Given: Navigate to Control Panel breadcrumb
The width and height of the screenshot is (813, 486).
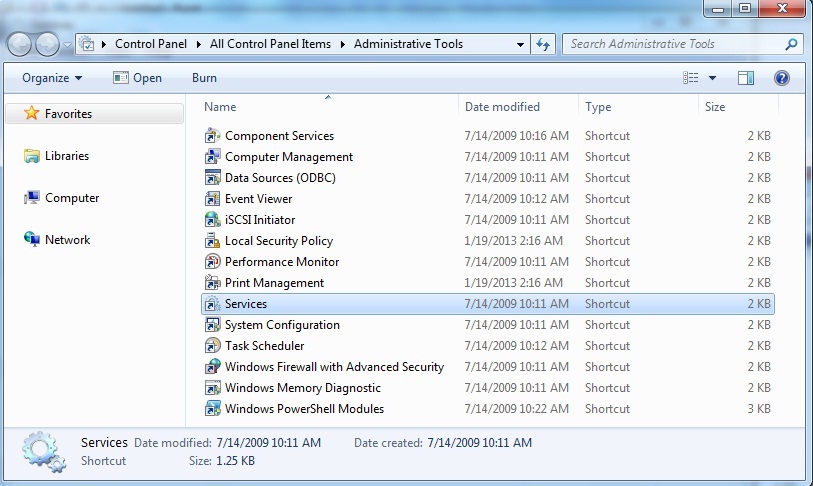Looking at the screenshot, I should [151, 44].
